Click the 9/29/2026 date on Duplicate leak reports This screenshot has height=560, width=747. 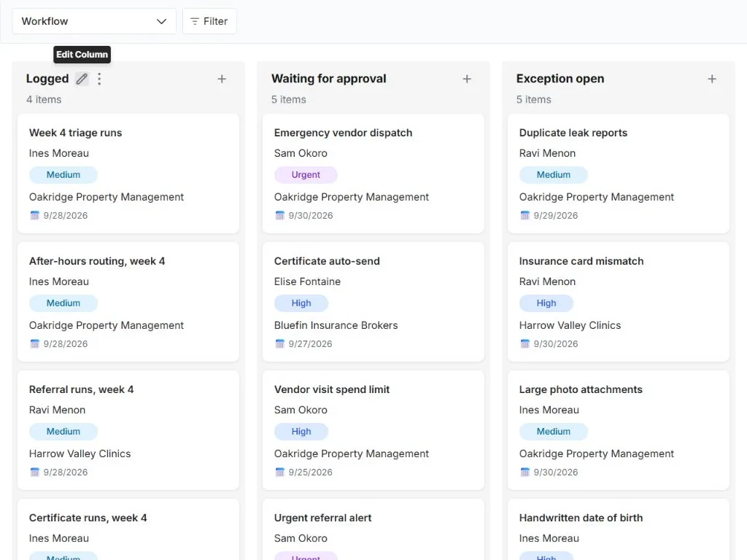tap(555, 216)
